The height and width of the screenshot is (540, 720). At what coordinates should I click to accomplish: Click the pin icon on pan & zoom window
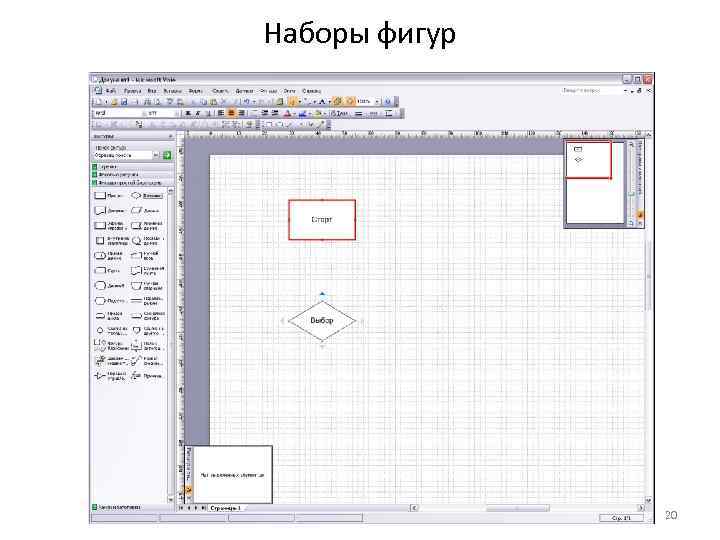pyautogui.click(x=640, y=215)
